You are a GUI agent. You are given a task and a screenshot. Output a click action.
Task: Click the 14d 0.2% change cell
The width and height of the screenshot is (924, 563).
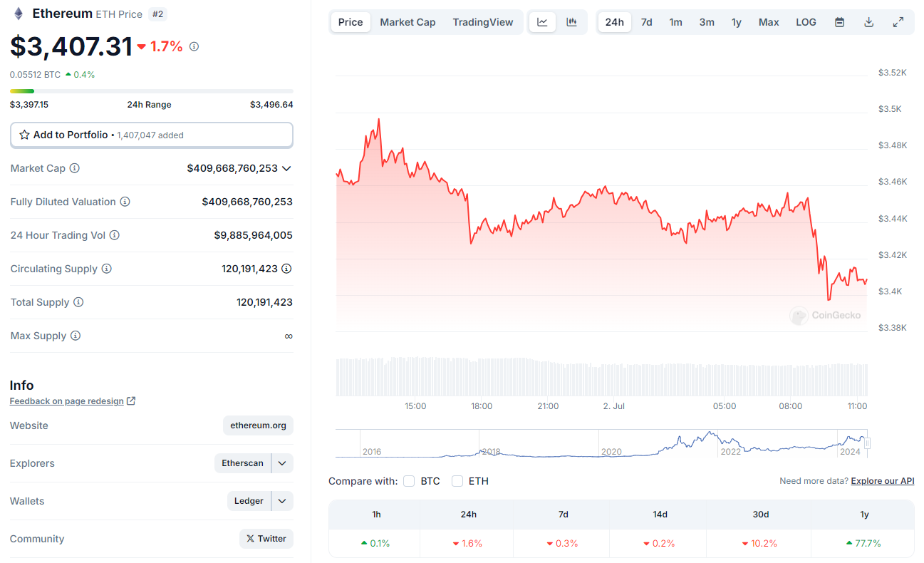pos(659,543)
